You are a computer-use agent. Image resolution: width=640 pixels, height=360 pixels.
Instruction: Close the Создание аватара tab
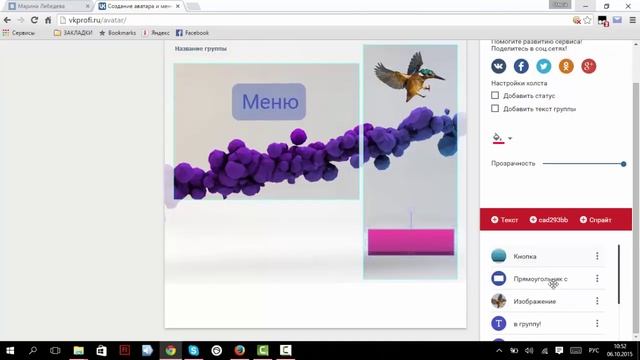178,6
